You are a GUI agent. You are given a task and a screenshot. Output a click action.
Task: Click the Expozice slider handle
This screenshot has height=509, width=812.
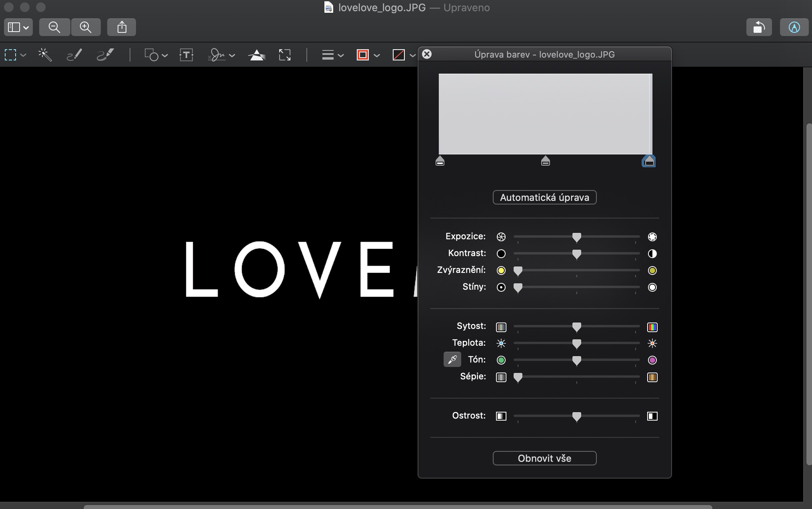coord(576,237)
